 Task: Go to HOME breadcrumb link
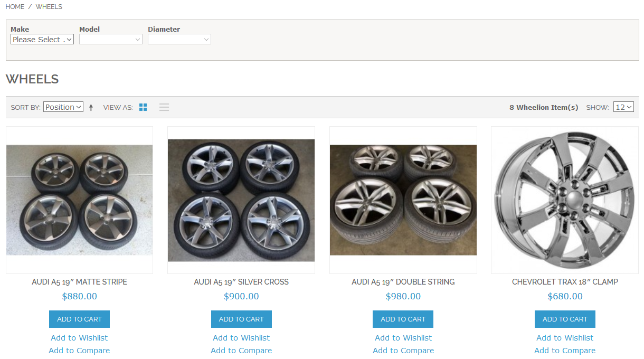tap(15, 7)
